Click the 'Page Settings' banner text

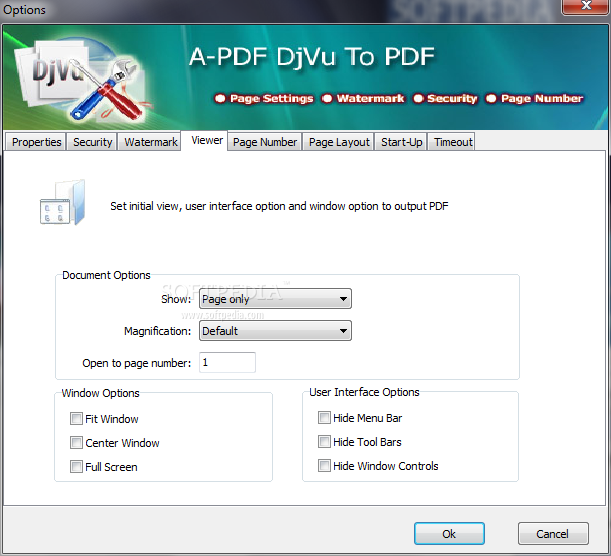click(x=272, y=99)
